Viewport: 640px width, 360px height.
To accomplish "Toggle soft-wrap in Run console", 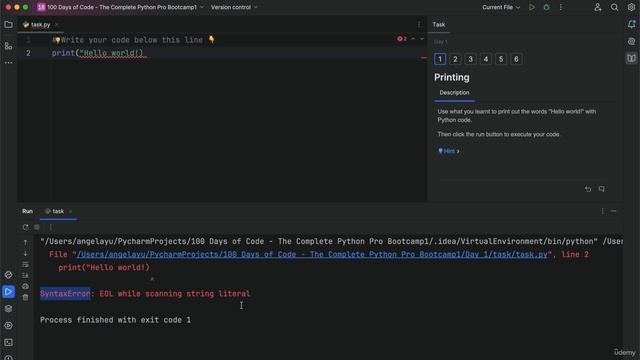I will pyautogui.click(x=25, y=264).
